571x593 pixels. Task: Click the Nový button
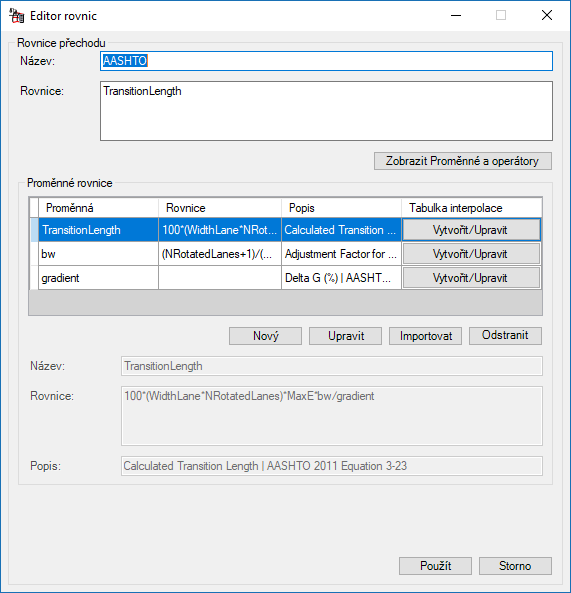265,336
